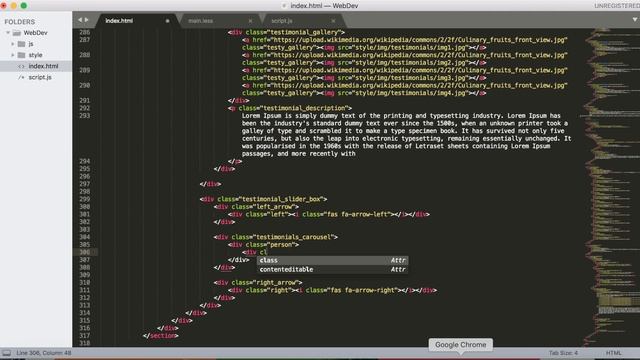This screenshot has width=640, height=360.
Task: Click the yellow minimize window button
Action: pos(13,6)
